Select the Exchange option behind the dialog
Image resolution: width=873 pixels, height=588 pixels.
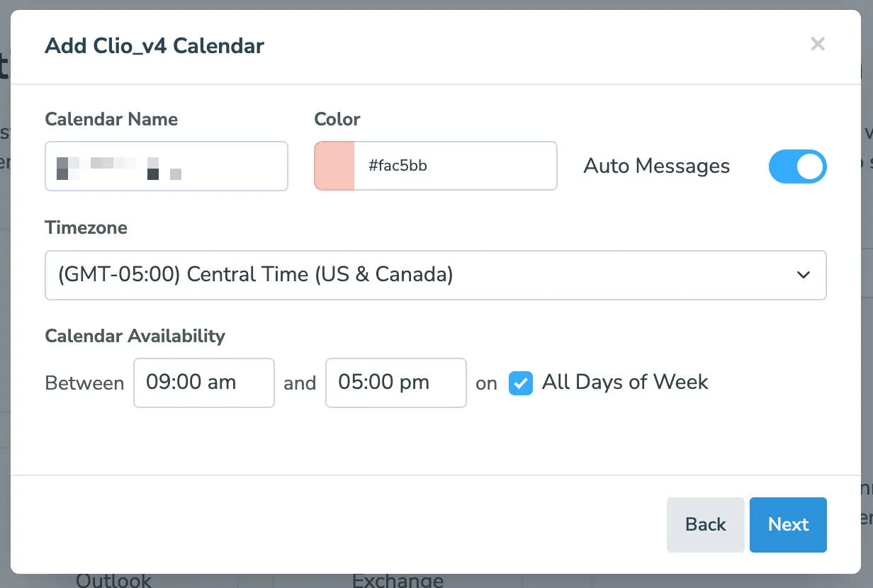click(398, 581)
